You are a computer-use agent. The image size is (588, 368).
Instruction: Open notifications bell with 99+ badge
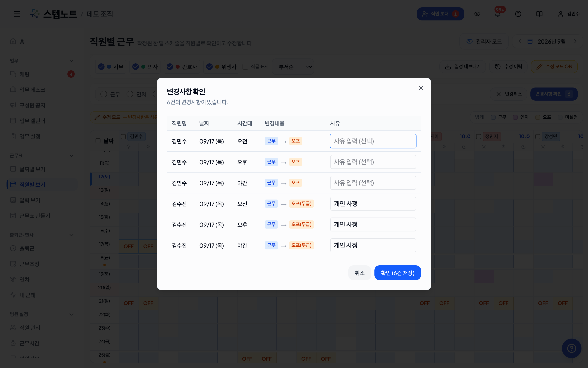pyautogui.click(x=498, y=14)
